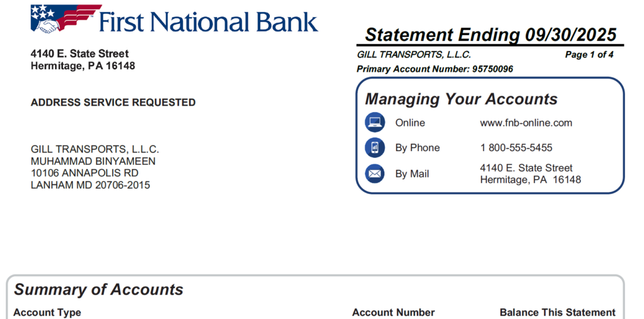The height and width of the screenshot is (319, 644).
Task: Click the Summary of Accounts heading
Action: pyautogui.click(x=99, y=289)
